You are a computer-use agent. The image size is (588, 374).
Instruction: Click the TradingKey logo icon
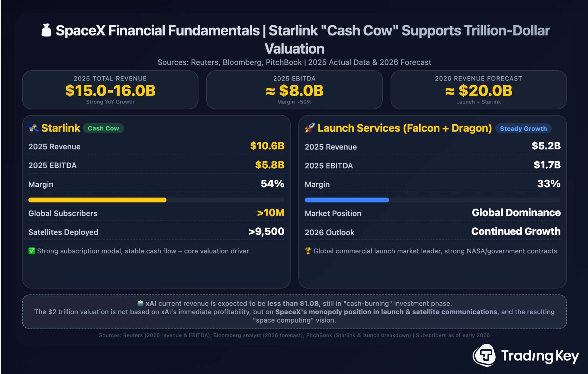tap(484, 355)
